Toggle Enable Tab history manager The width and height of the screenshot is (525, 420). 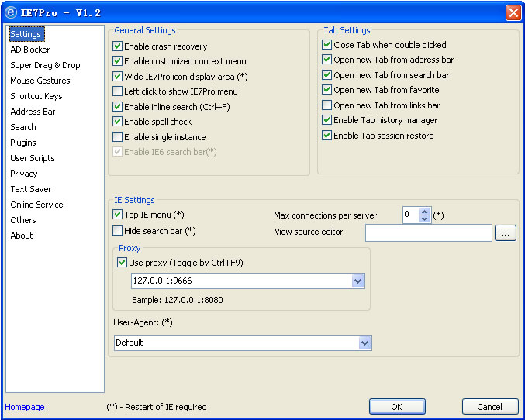click(326, 120)
